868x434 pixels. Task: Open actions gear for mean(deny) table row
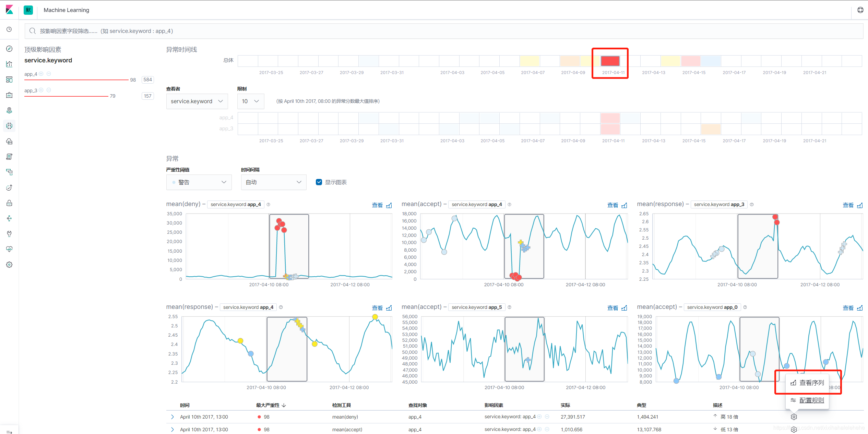point(794,417)
